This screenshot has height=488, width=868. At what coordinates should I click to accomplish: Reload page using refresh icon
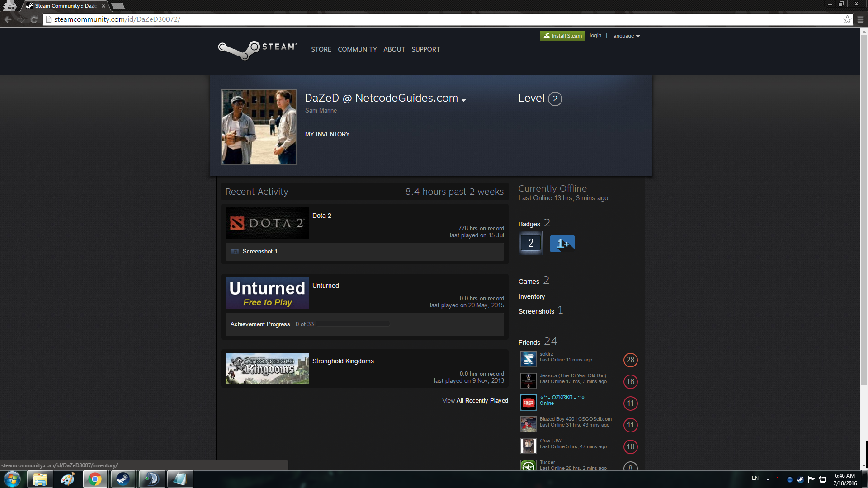coord(34,19)
